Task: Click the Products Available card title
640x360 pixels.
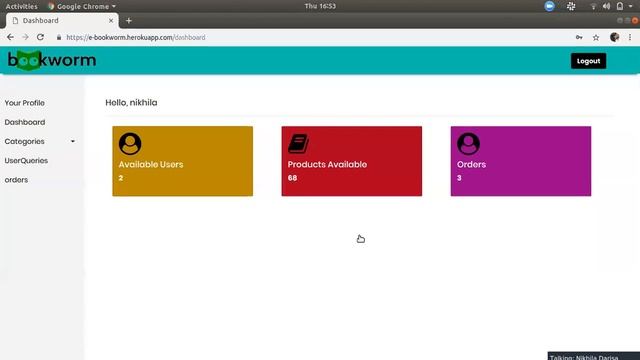Action: [327, 164]
